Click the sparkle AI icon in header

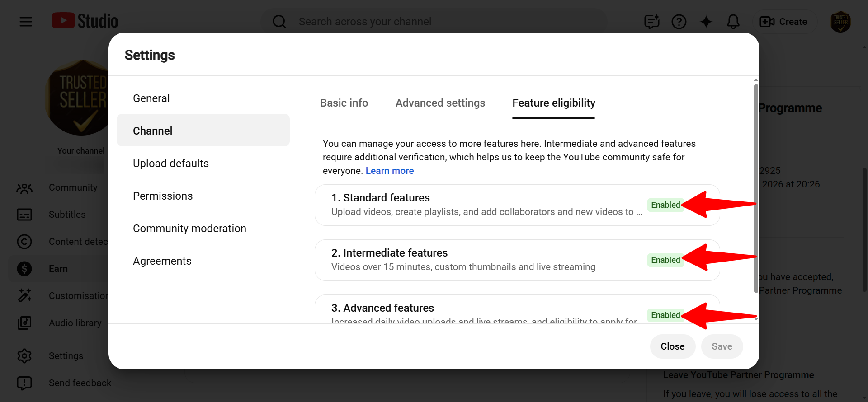click(706, 22)
